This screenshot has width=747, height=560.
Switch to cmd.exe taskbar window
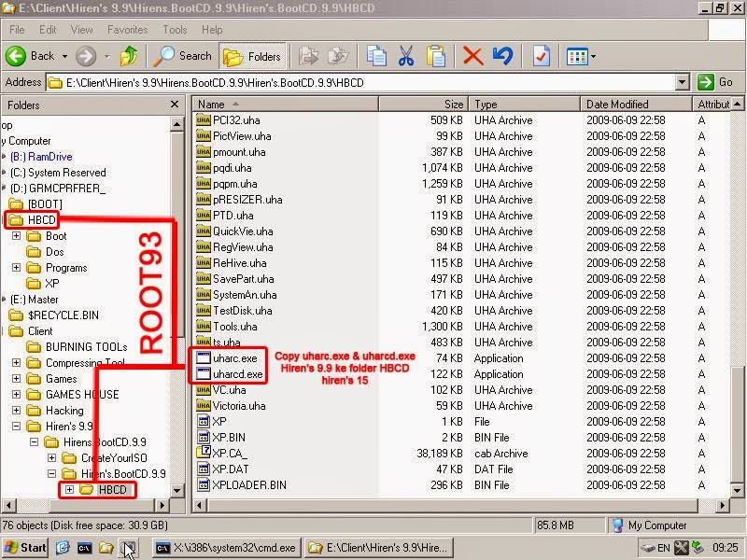(226, 548)
